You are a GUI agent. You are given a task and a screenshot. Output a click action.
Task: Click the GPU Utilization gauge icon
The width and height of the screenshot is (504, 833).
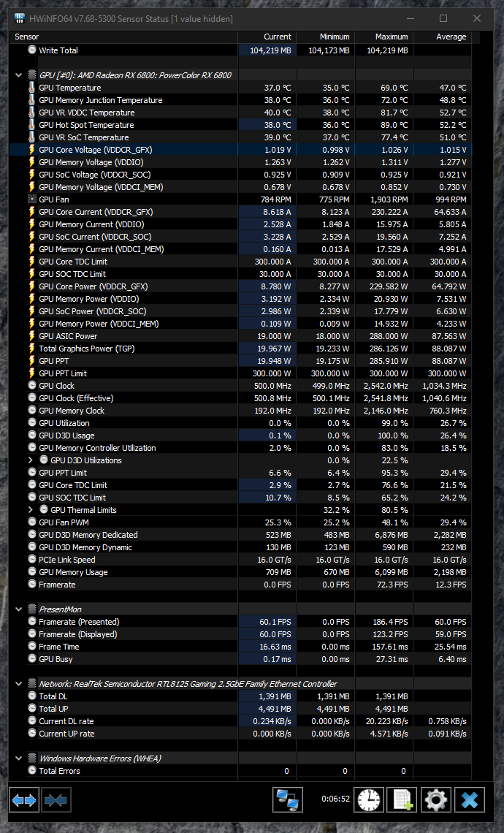coord(32,422)
